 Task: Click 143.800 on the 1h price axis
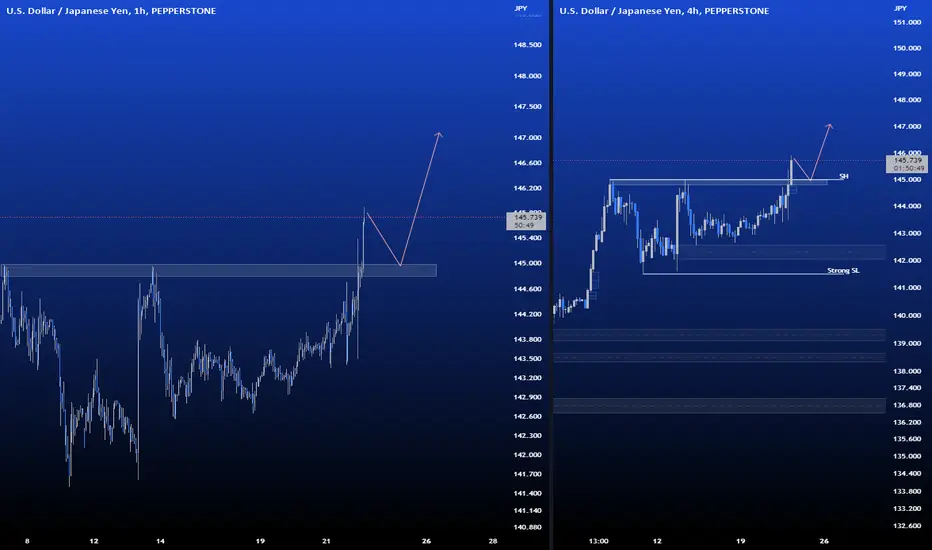point(527,340)
